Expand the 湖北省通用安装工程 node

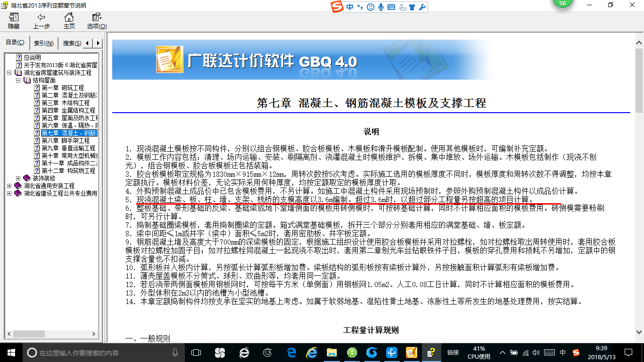point(9,186)
